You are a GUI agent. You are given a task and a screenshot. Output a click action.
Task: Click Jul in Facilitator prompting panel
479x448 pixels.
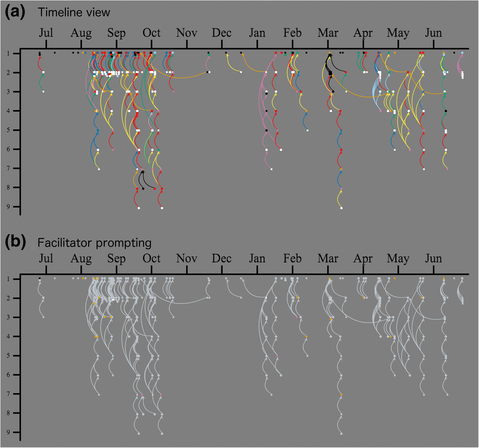pyautogui.click(x=46, y=258)
